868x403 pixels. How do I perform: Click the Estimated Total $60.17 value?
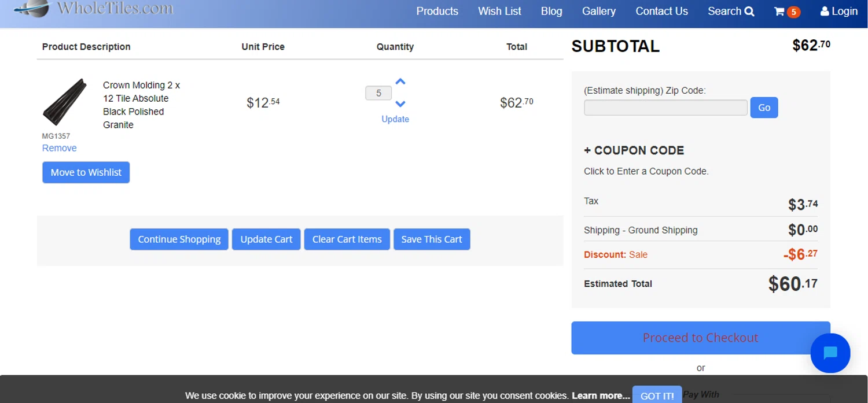pos(793,284)
